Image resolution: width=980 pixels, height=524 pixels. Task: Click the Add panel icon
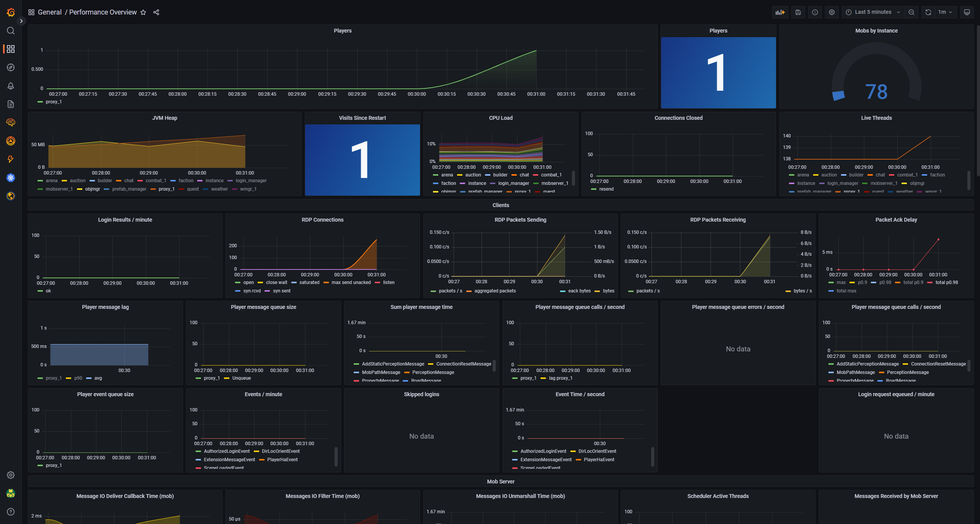(x=780, y=12)
